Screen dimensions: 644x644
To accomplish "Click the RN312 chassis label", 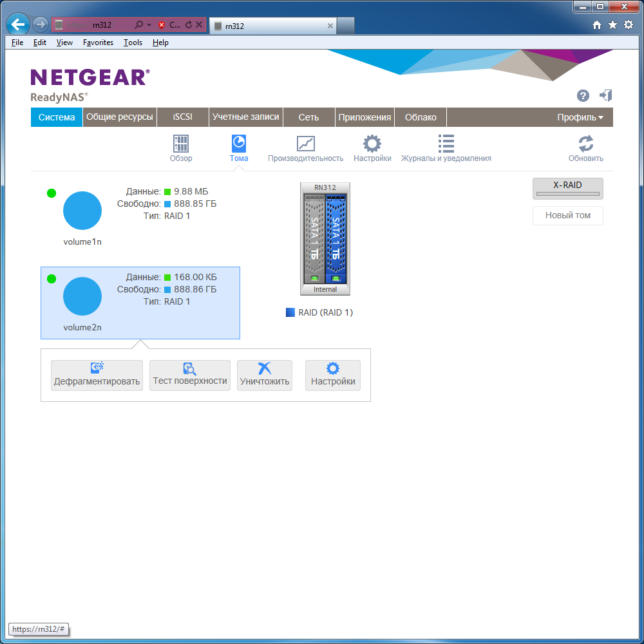I will click(325, 187).
